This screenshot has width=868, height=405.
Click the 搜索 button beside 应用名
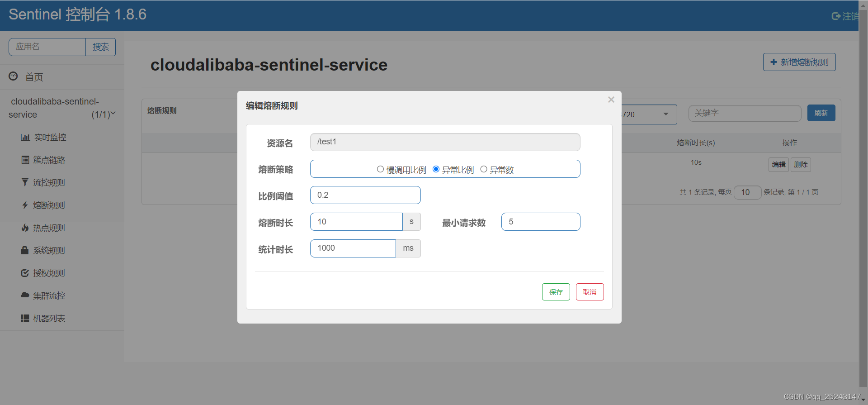[100, 47]
